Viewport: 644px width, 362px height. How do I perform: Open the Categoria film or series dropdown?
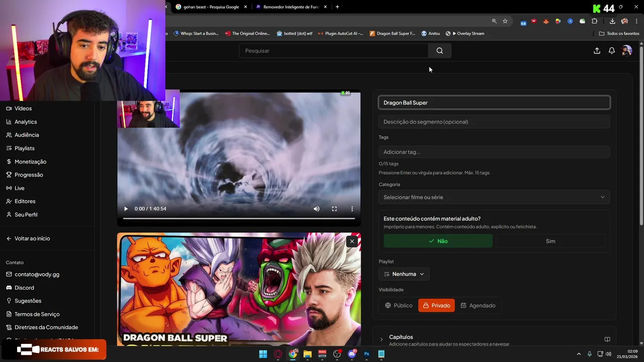(x=494, y=197)
